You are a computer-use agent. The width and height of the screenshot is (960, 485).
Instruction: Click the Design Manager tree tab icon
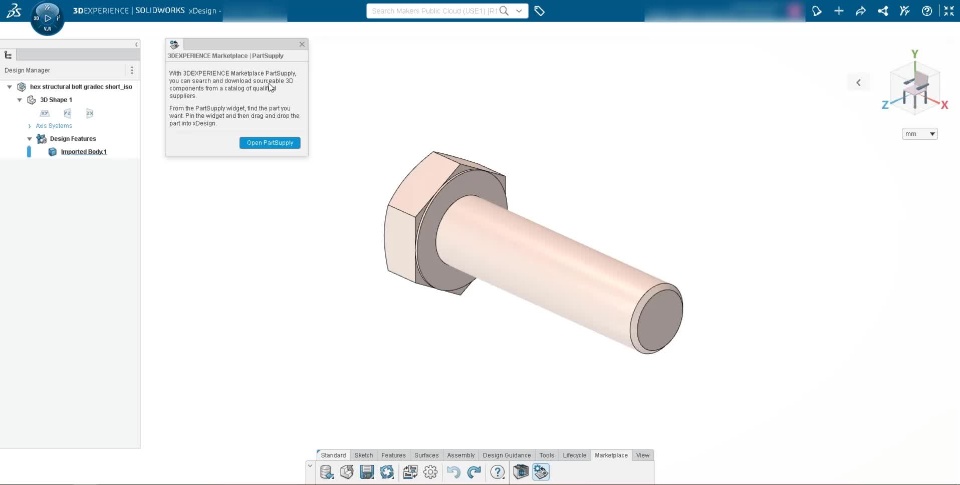point(8,55)
